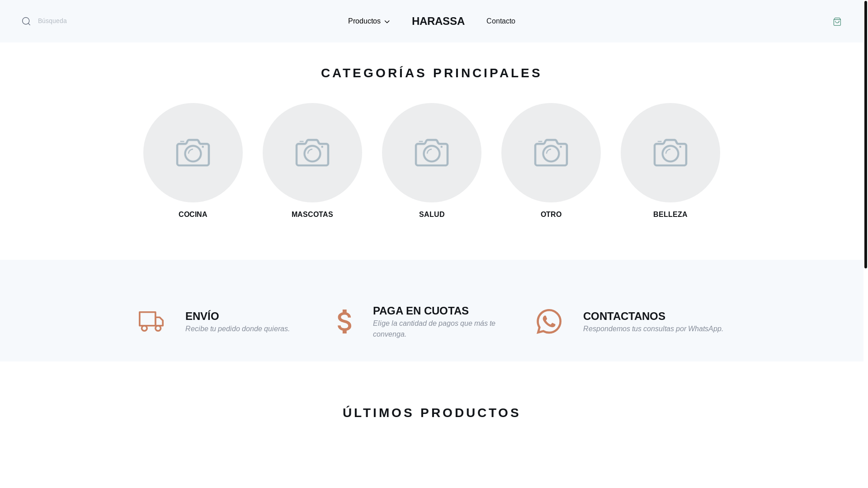Click the MASCOTAS category label
The image size is (868, 488).
[312, 215]
